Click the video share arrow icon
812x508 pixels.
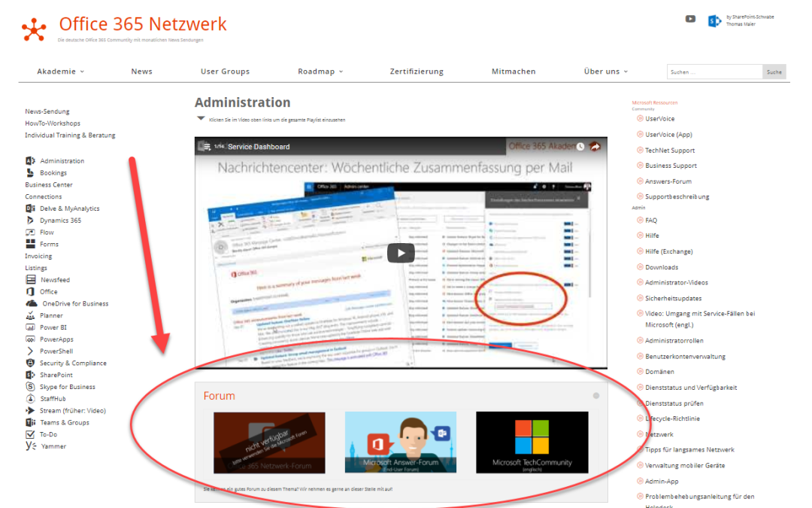595,147
